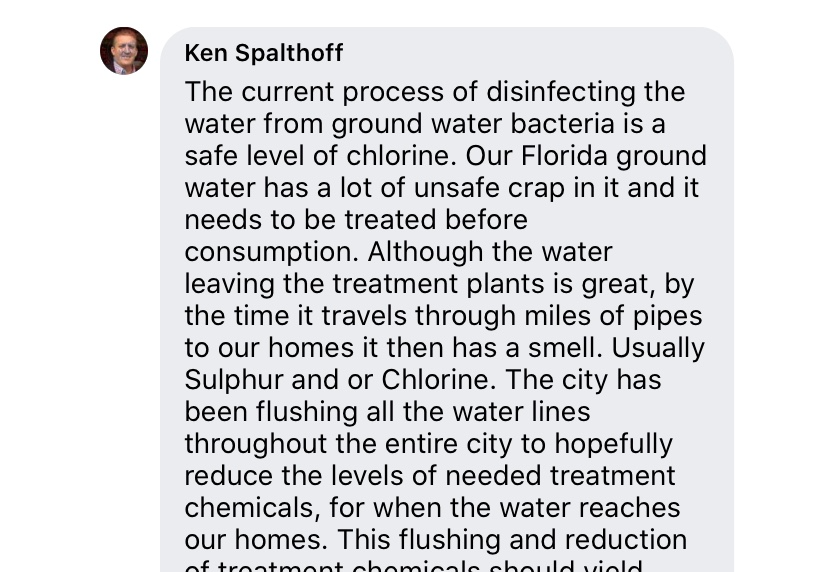Click the Ken Spalthoff name link

pyautogui.click(x=264, y=53)
